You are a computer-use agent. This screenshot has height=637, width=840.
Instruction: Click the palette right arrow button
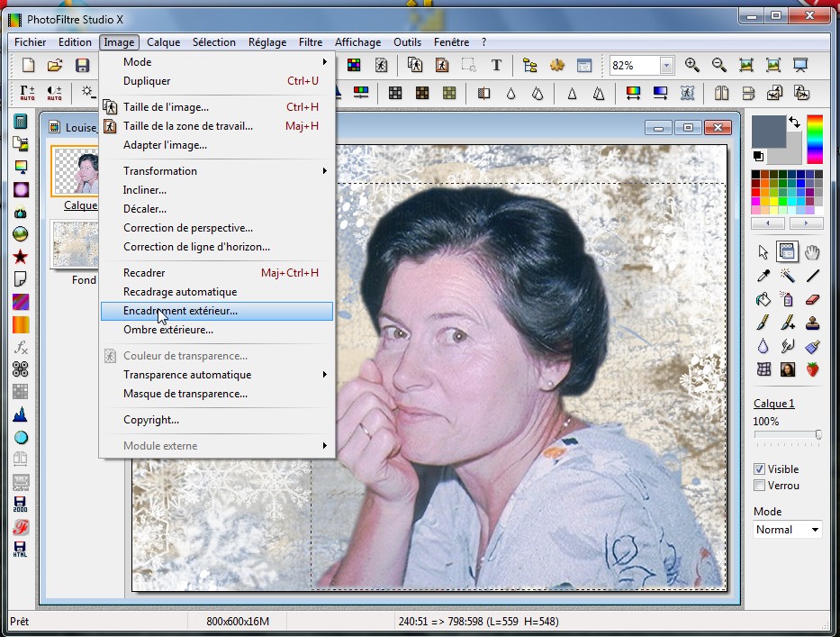pos(806,223)
